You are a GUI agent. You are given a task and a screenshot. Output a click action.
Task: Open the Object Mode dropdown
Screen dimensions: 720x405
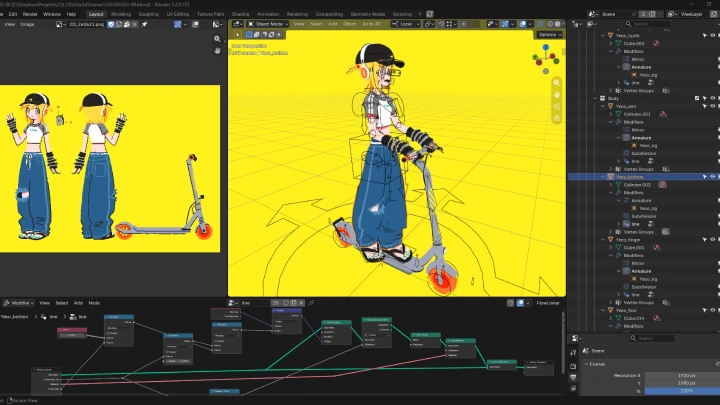pyautogui.click(x=268, y=24)
